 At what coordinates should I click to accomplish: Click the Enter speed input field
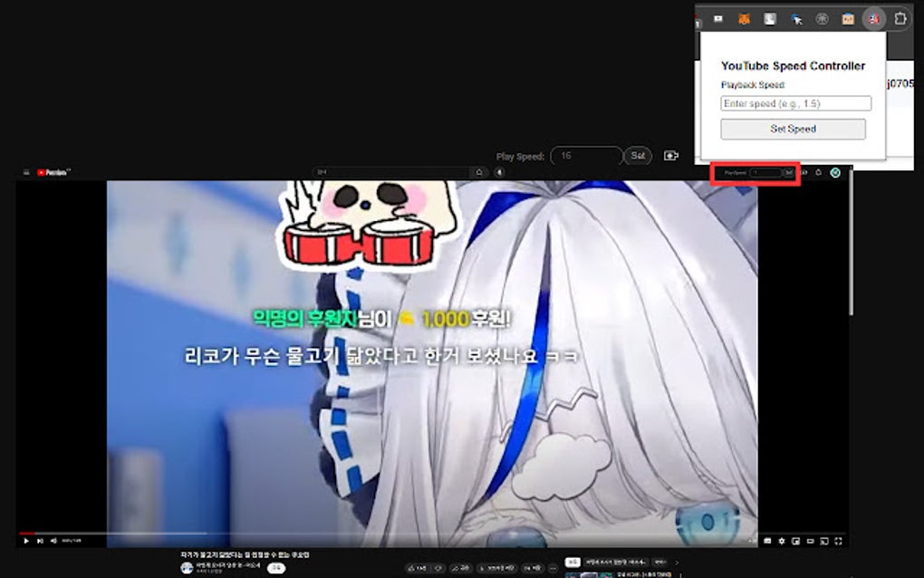coord(794,102)
